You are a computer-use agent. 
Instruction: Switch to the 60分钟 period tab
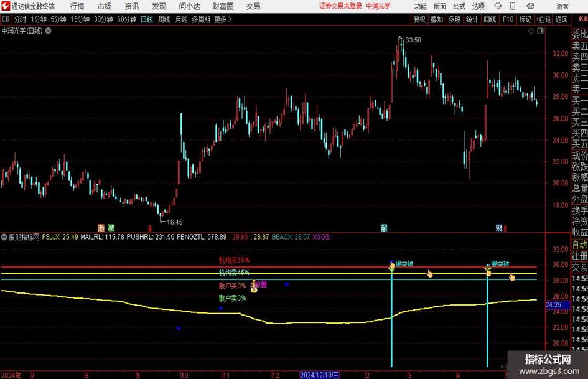126,19
